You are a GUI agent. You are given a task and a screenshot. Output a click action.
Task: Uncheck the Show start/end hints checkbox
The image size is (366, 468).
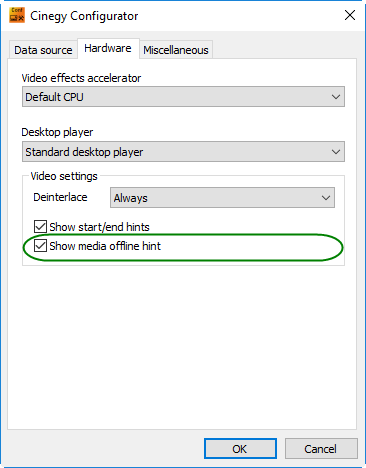(x=40, y=227)
